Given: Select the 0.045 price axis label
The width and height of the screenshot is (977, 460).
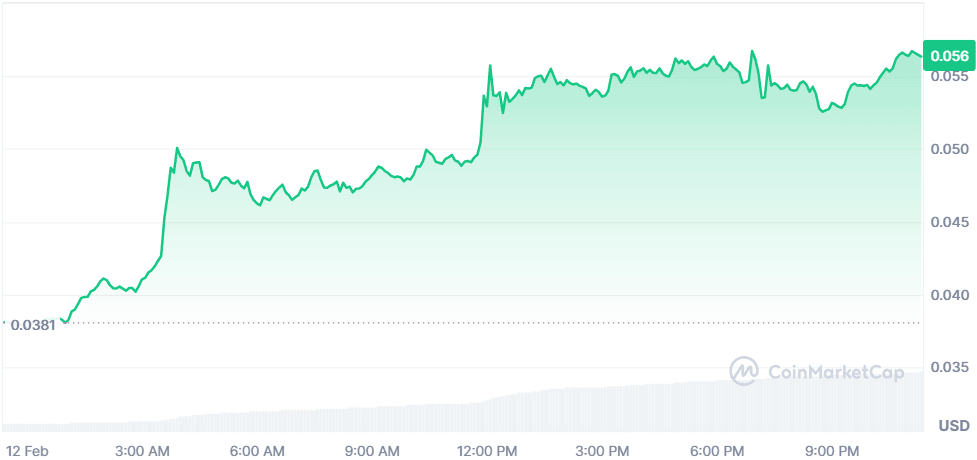Looking at the screenshot, I should tap(949, 223).
